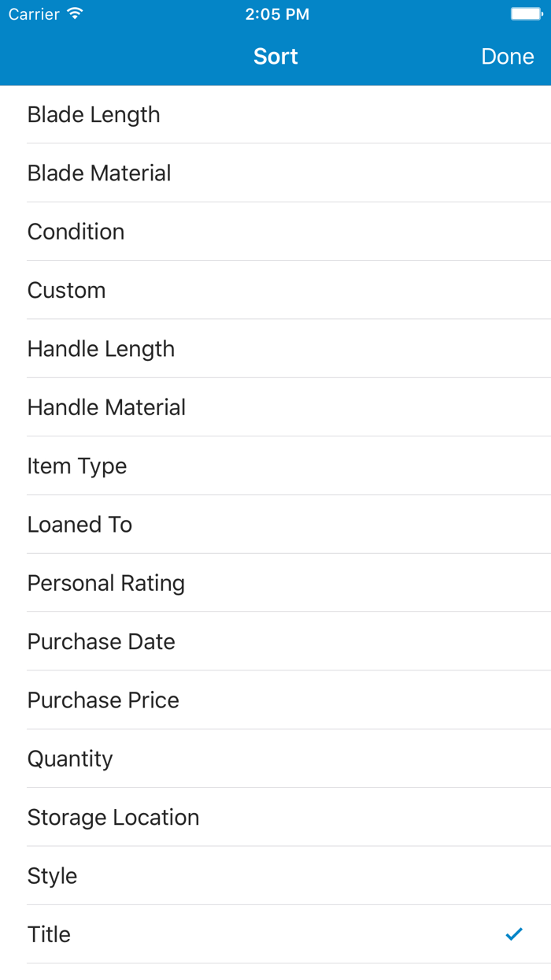Select Style sort option
551x980 pixels.
(53, 876)
